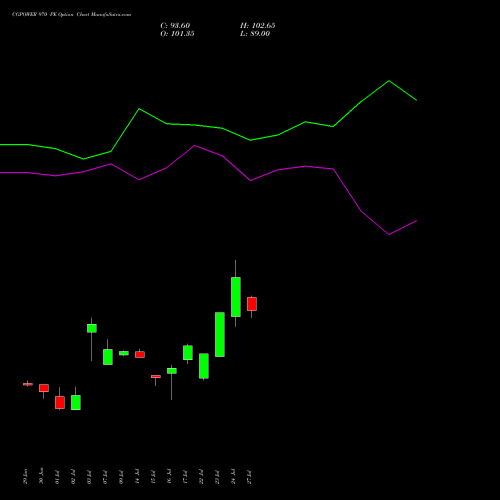Click the 16 Jul date label
The width and height of the screenshot is (500, 500).
(170, 477)
